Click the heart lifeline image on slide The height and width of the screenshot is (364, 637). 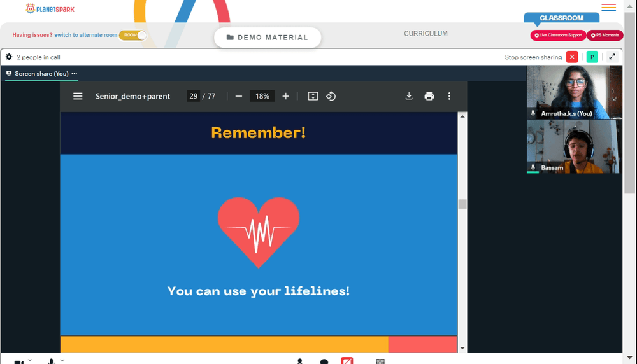tap(259, 232)
